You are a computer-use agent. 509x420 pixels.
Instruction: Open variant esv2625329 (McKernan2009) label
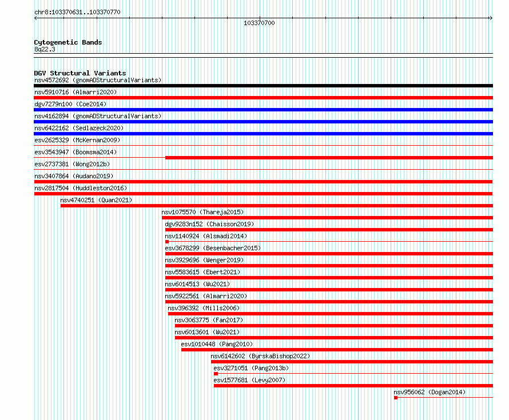click(x=77, y=140)
